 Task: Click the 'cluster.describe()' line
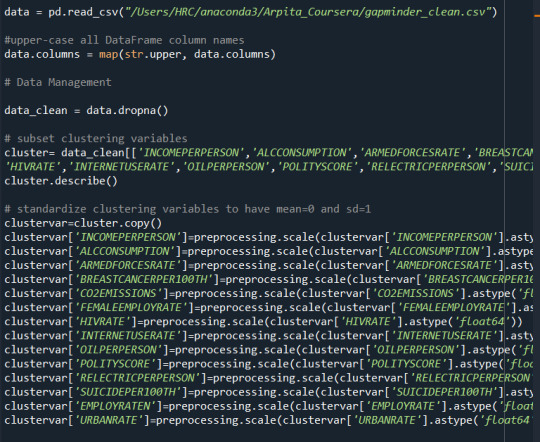pyautogui.click(x=61, y=181)
